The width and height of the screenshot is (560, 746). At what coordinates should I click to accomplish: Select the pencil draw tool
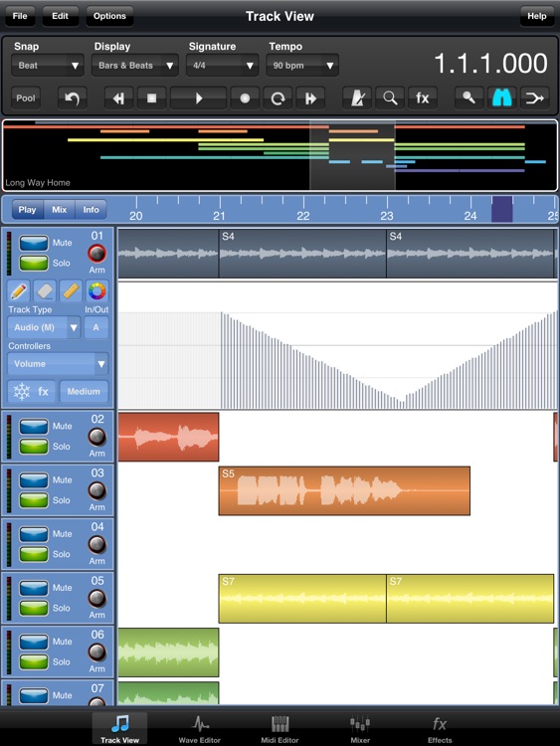click(19, 290)
